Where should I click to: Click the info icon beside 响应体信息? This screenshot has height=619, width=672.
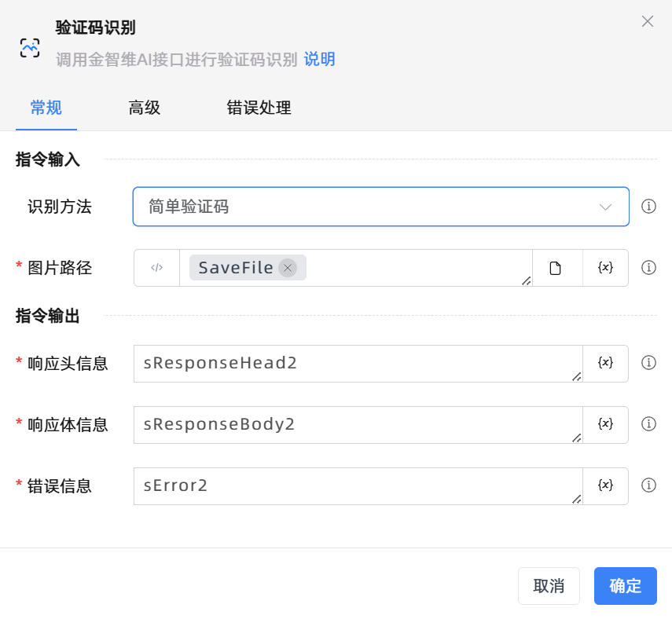click(x=648, y=424)
